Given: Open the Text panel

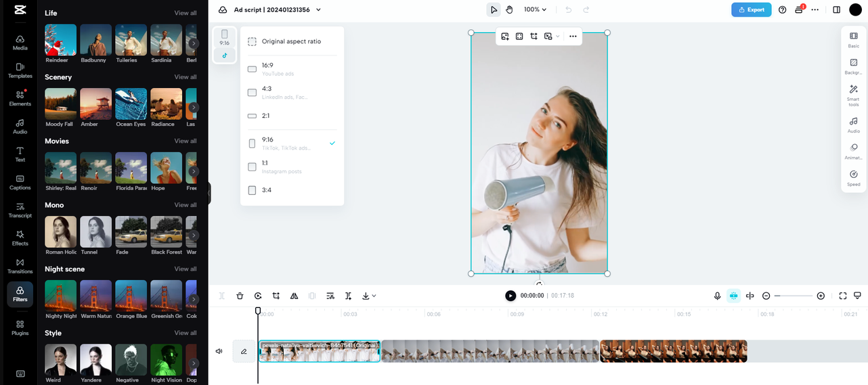Looking at the screenshot, I should point(20,154).
